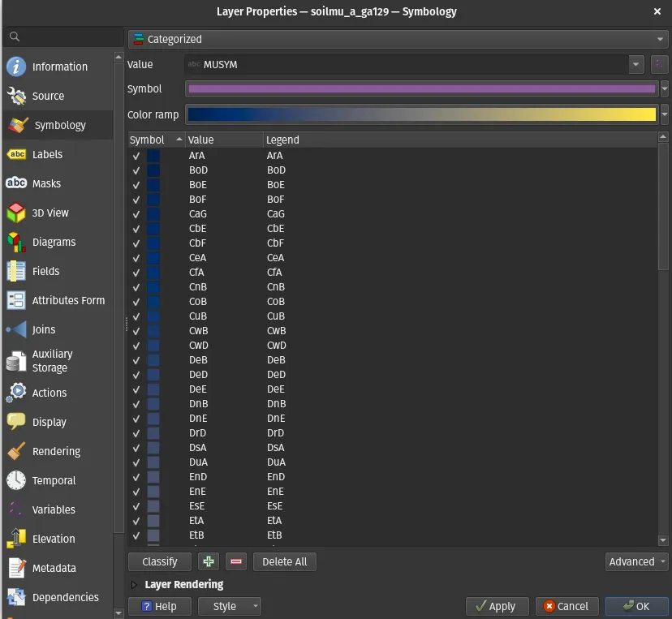The width and height of the screenshot is (672, 619).
Task: Expand the Layer Rendering section
Action: 134,584
